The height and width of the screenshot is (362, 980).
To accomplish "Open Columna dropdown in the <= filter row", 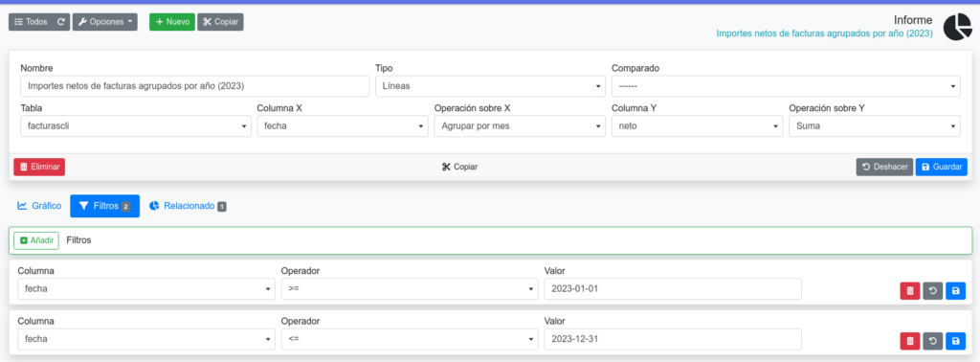I will pos(146,339).
